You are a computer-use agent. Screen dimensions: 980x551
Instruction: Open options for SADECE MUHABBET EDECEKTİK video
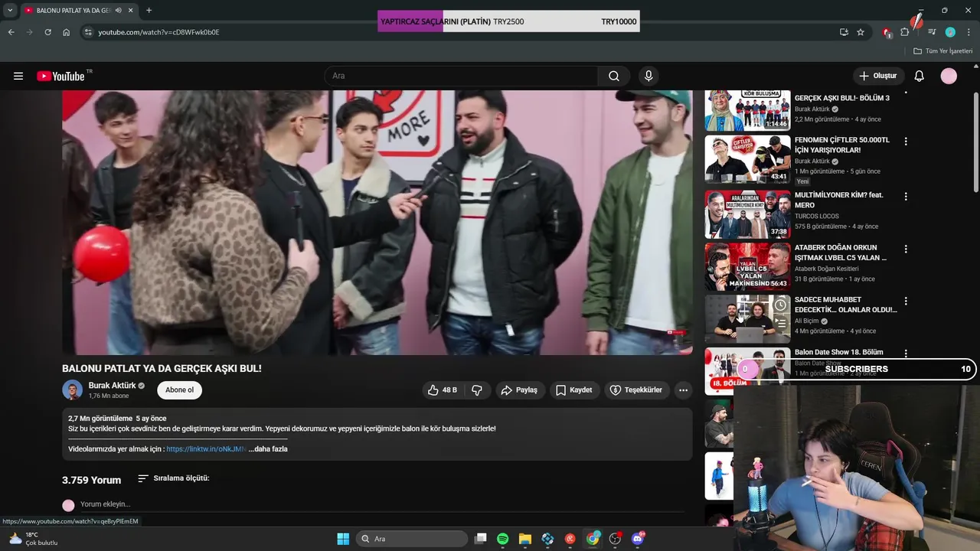pyautogui.click(x=906, y=301)
